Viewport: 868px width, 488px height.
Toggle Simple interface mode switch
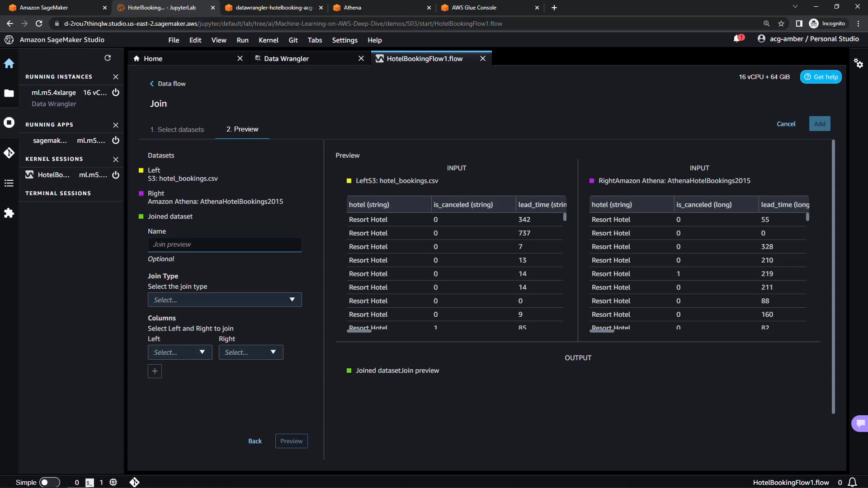pos(49,482)
